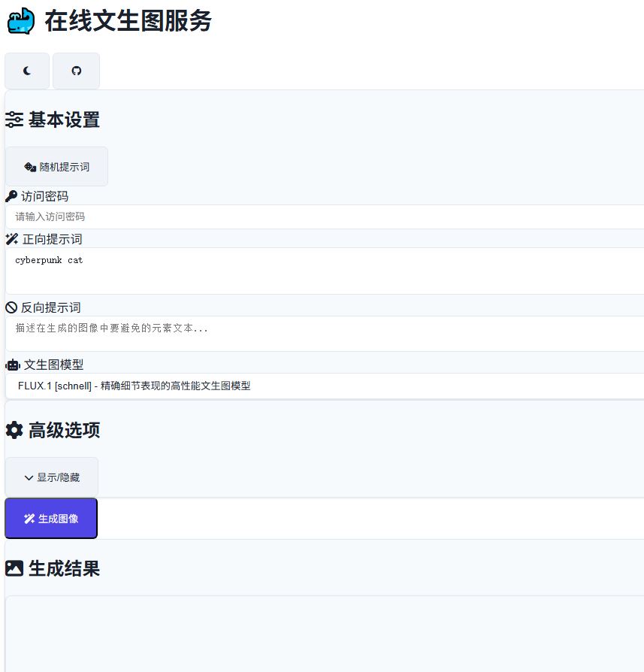644x672 pixels.
Task: Click into the 'cyberpunk cat' prompt box
Action: (325, 271)
